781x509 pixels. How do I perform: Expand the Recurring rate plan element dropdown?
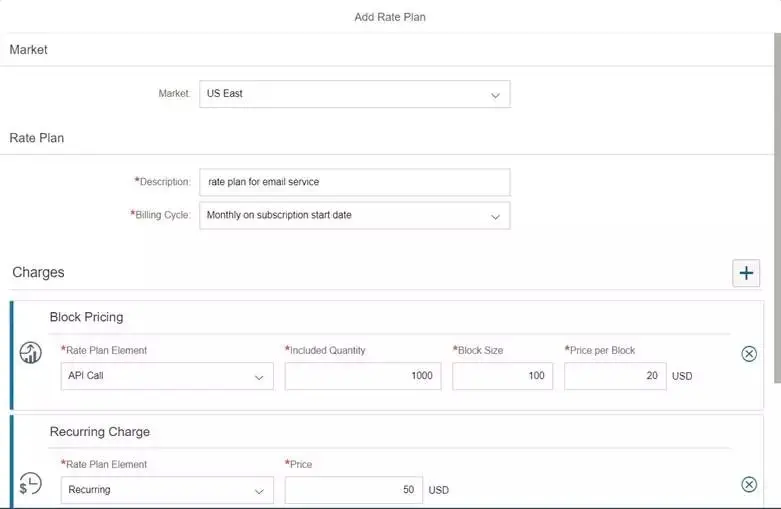point(167,490)
